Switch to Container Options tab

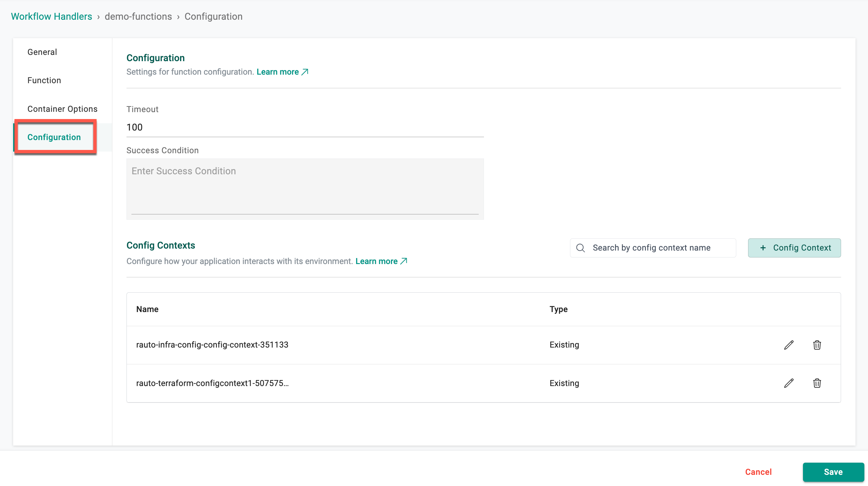(62, 109)
